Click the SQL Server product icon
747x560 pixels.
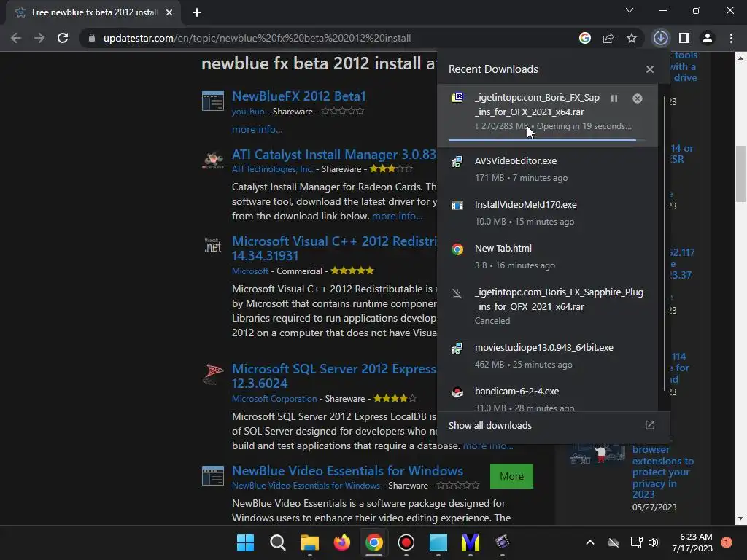pos(213,374)
